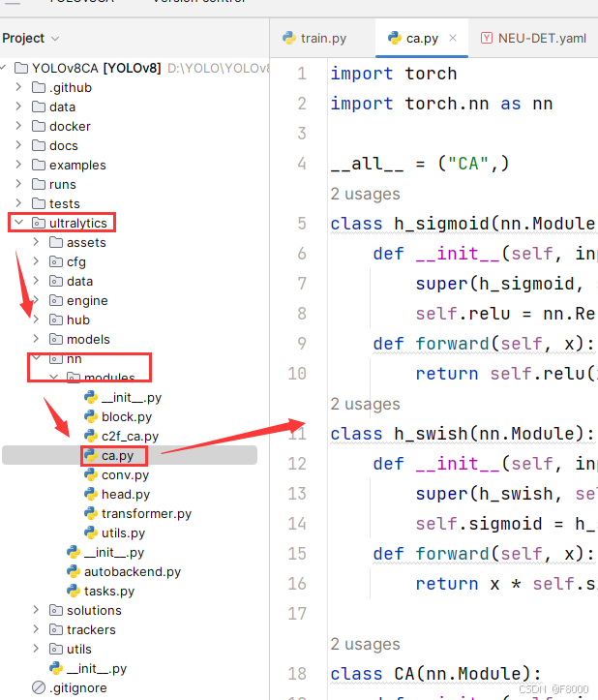Screen dimensions: 598x700
Task: Open conv.py in the project tree
Action: [125, 475]
